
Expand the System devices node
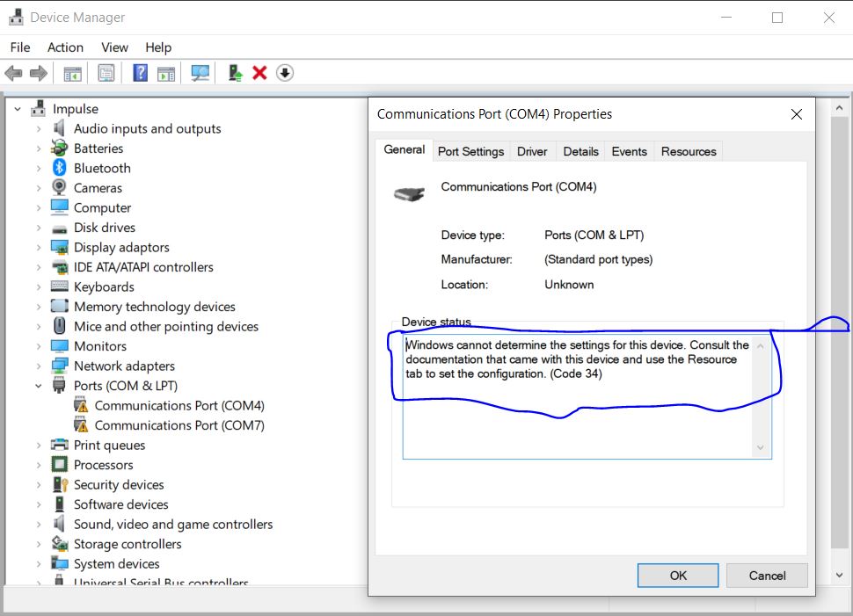[39, 564]
